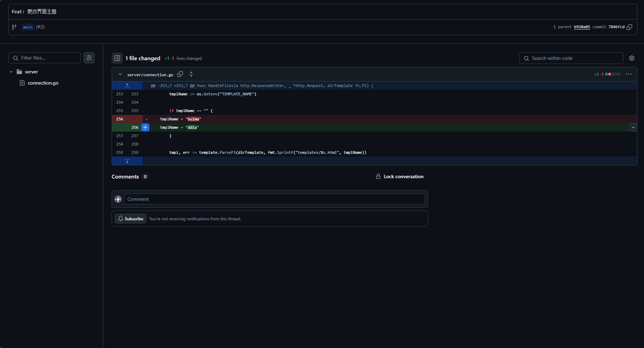Click the Comments 0 heading

[130, 176]
